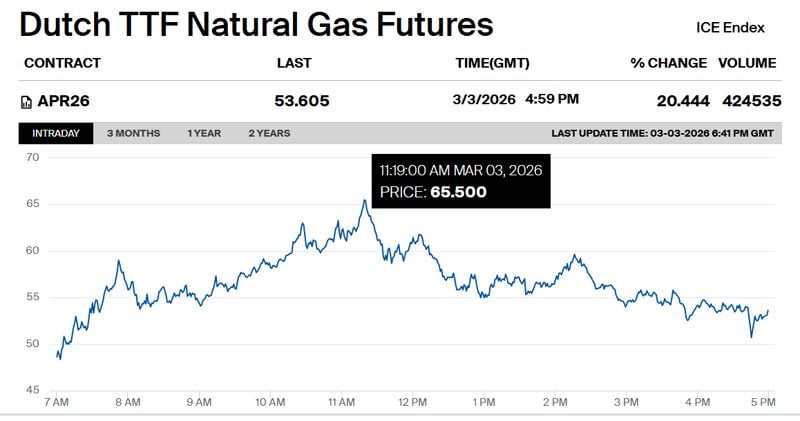Switch to the 3 MONTHS tab
Viewport: 800px width, 421px height.
pos(133,133)
